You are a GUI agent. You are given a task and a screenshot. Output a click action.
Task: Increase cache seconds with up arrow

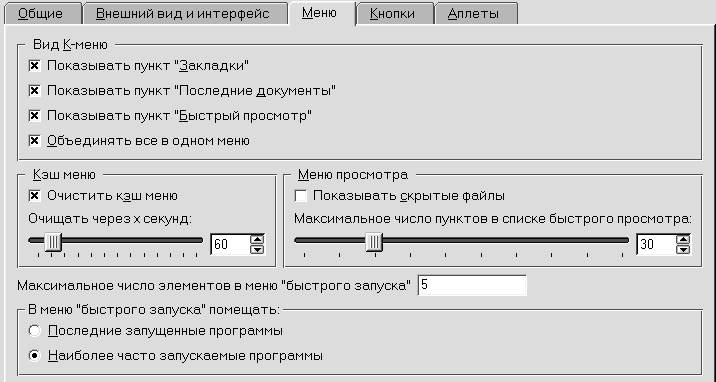point(257,239)
